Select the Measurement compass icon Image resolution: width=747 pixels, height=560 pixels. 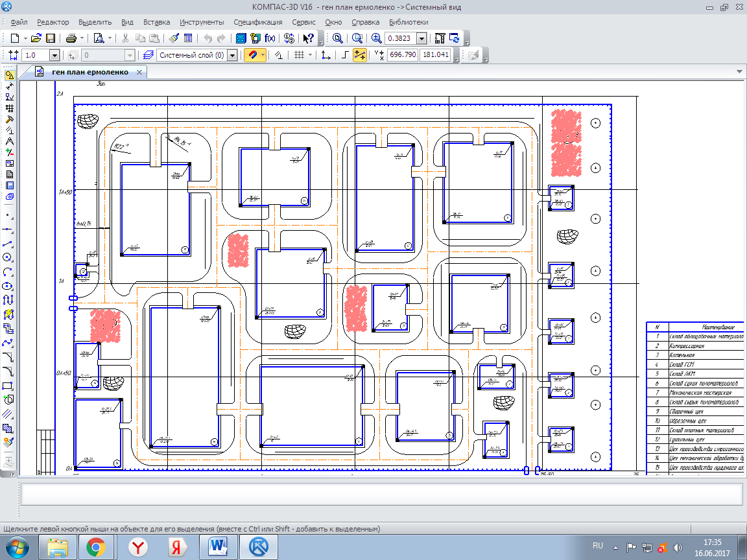pos(10,141)
